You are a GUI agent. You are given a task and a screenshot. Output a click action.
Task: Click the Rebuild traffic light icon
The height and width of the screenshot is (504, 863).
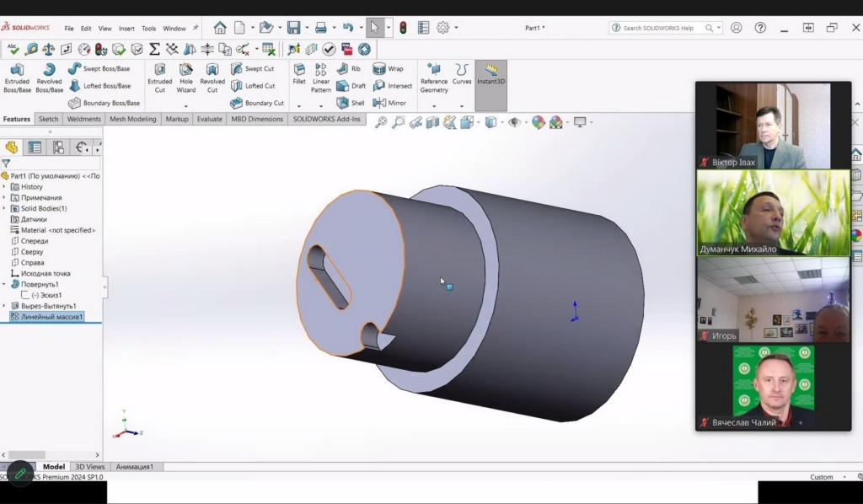point(403,28)
